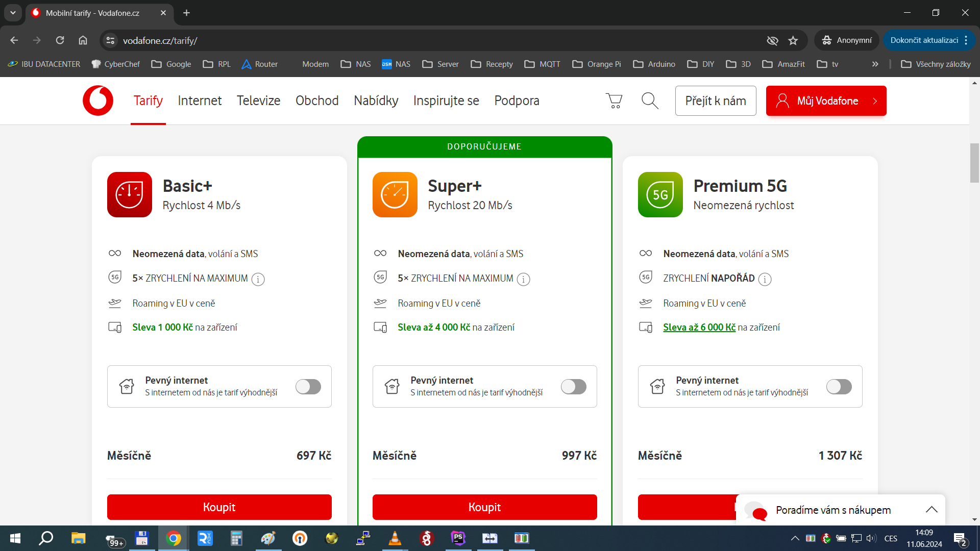Open the Arduino bookmarks folder
Viewport: 980px width, 551px height.
click(654, 64)
